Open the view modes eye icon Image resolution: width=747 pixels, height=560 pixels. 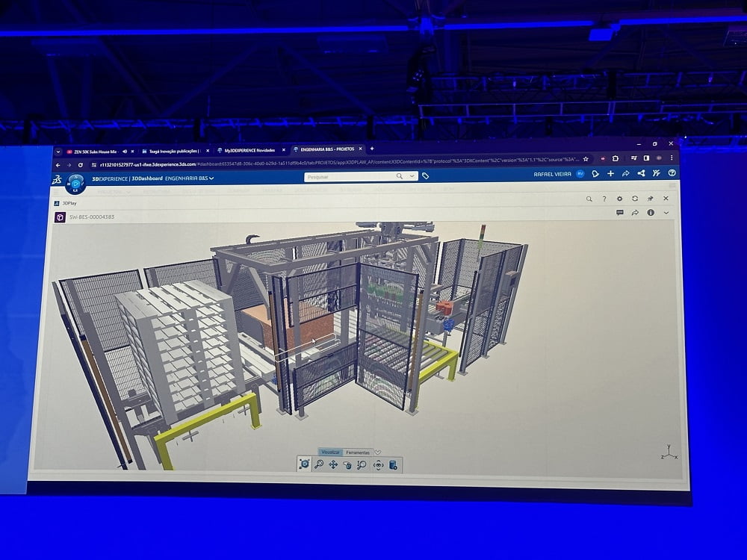pos(378,465)
